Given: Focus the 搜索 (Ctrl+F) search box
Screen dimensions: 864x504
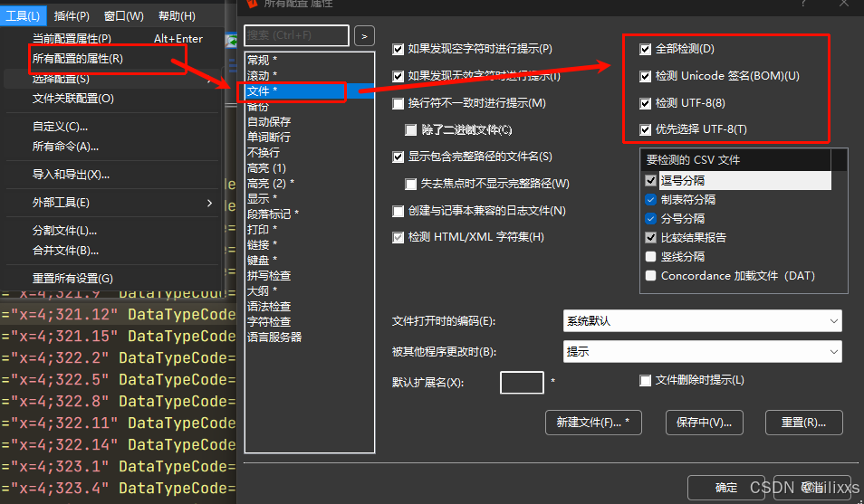Looking at the screenshot, I should pyautogui.click(x=296, y=35).
